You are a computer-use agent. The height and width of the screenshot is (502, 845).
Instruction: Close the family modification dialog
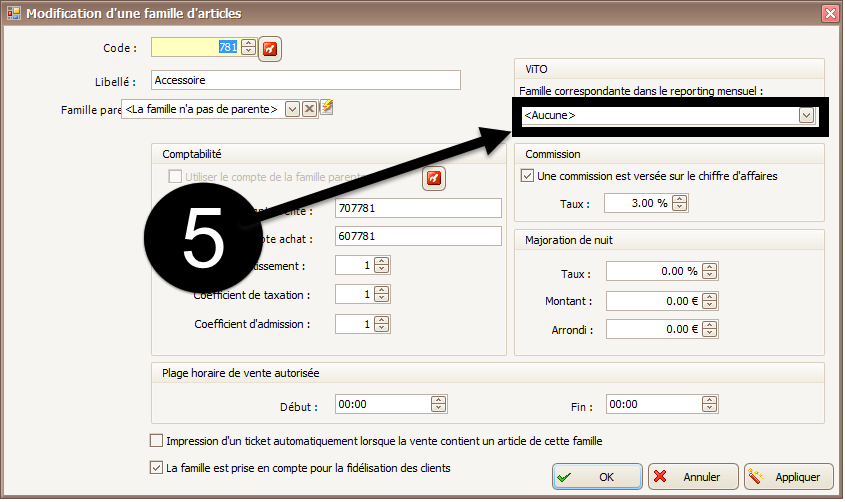click(x=829, y=13)
